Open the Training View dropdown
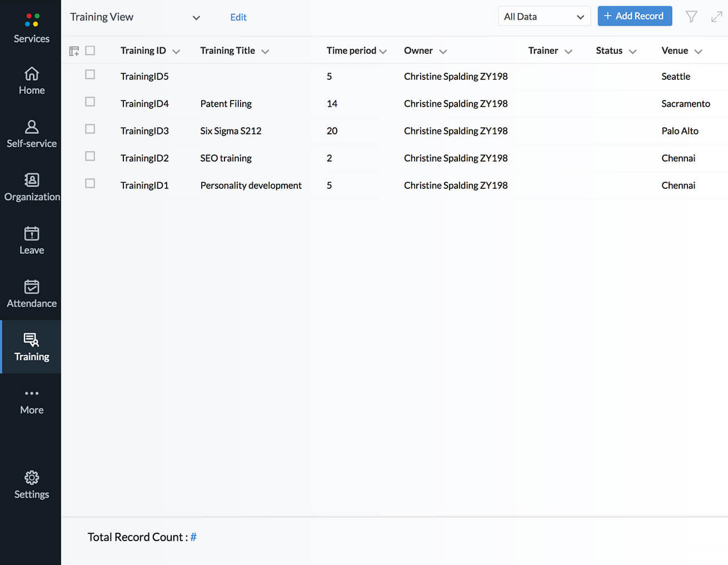The width and height of the screenshot is (728, 565). click(196, 17)
